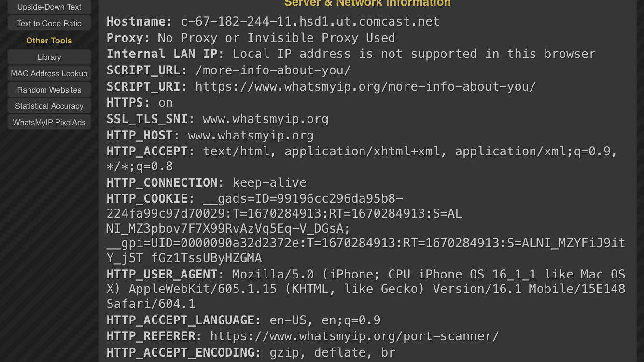Open the Upside-Down Text tool
The height and width of the screenshot is (362, 644).
[49, 6]
